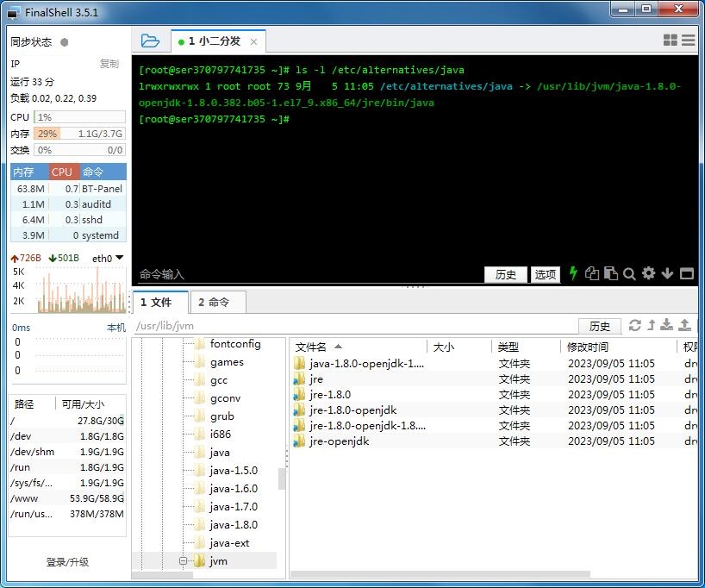Upload a file using the upload icon
The image size is (705, 588).
pos(683,326)
